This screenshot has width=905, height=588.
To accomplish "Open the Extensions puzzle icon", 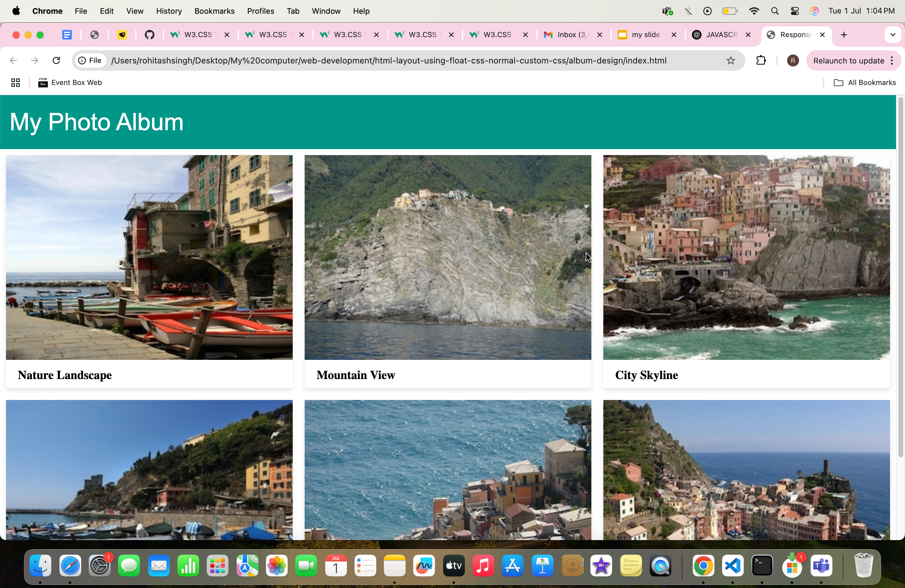I will coord(761,60).
